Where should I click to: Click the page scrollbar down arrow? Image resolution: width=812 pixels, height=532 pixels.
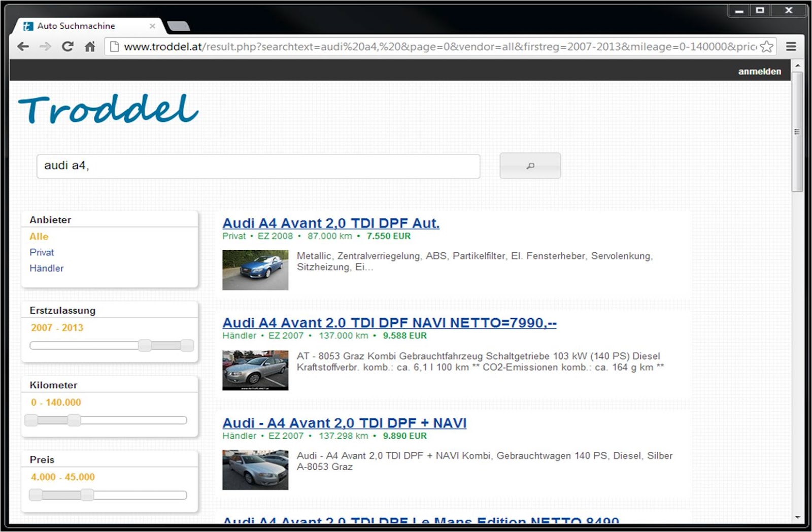click(797, 517)
